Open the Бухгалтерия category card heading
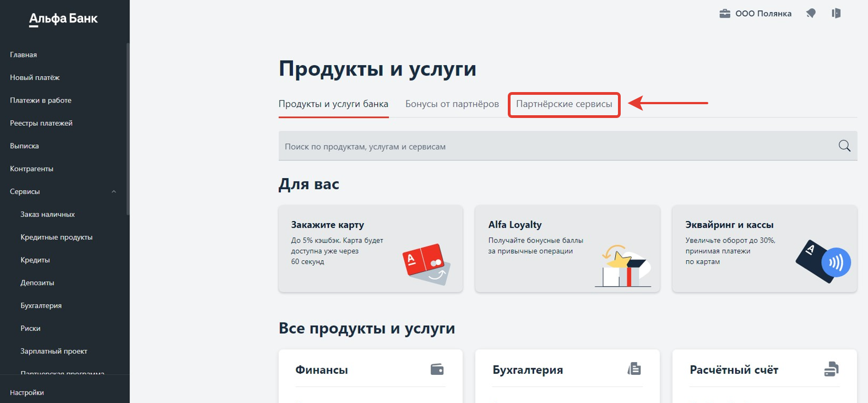 coord(528,370)
